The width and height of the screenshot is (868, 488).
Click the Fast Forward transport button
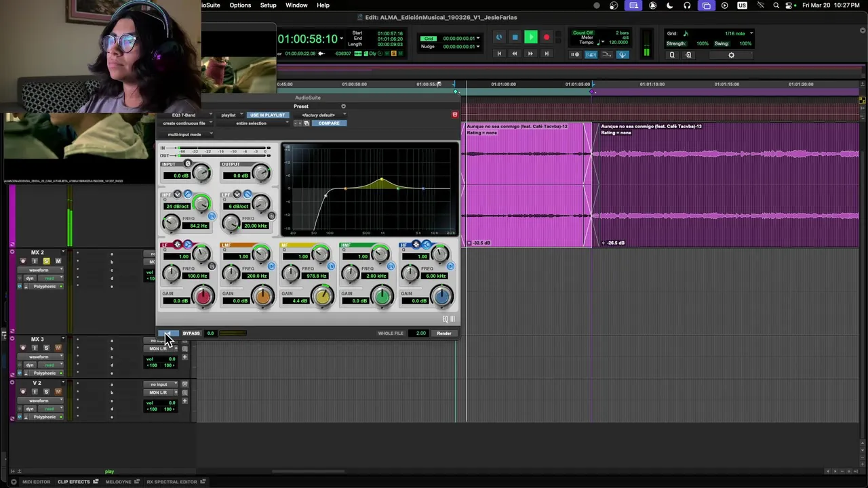coord(530,54)
